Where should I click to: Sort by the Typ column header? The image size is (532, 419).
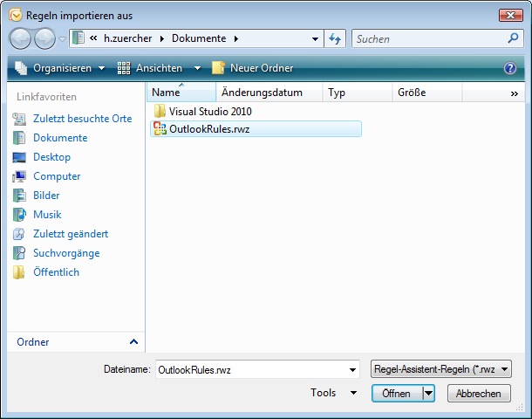coord(358,93)
